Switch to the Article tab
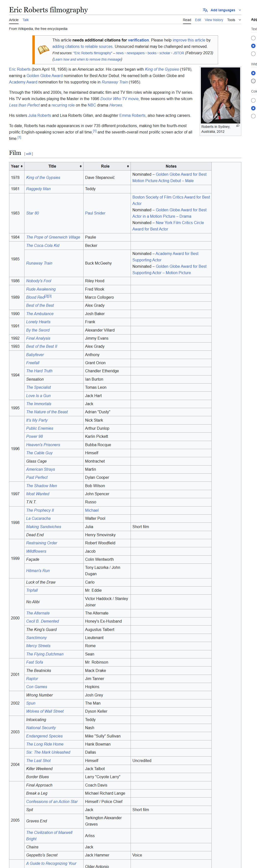 point(14,20)
